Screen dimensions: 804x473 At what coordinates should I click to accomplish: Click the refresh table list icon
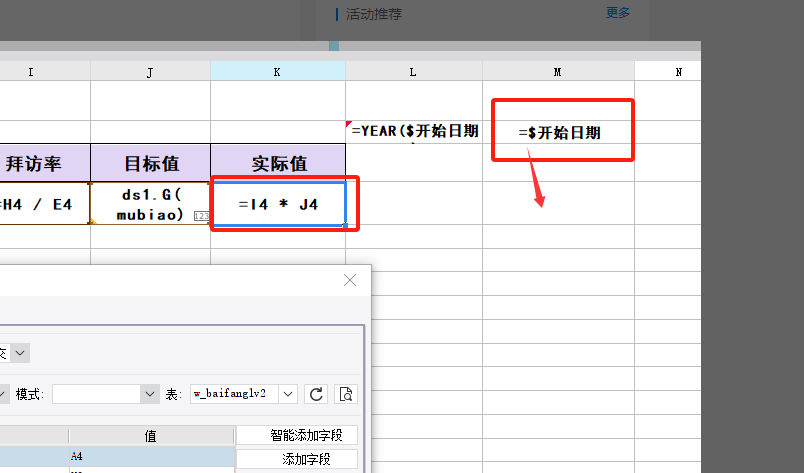(x=316, y=394)
